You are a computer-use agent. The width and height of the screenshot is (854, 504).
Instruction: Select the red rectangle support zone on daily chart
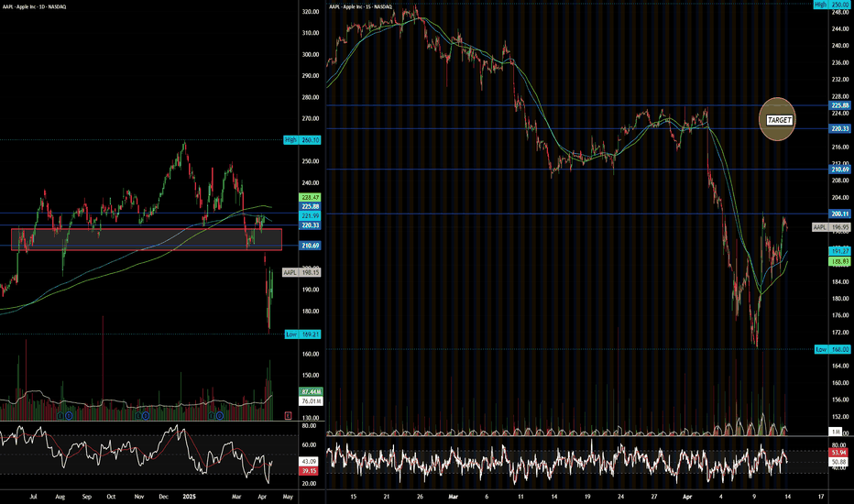(x=147, y=239)
